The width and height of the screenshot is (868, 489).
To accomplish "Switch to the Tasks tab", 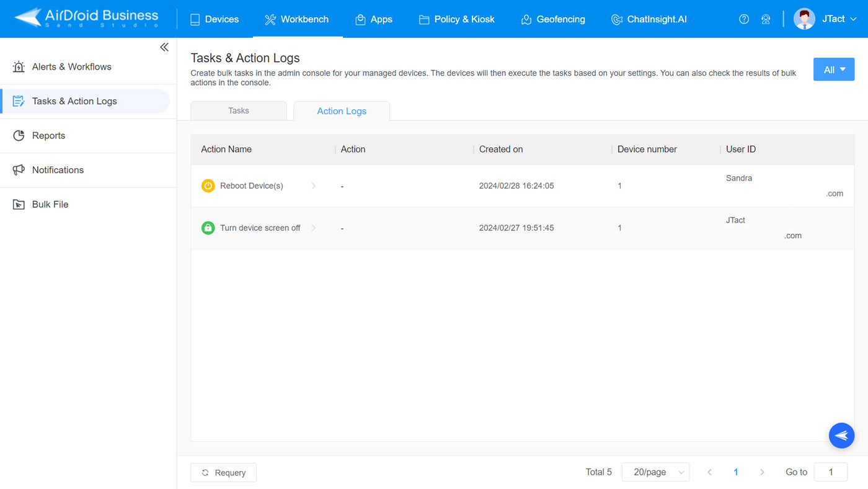I will tap(239, 110).
